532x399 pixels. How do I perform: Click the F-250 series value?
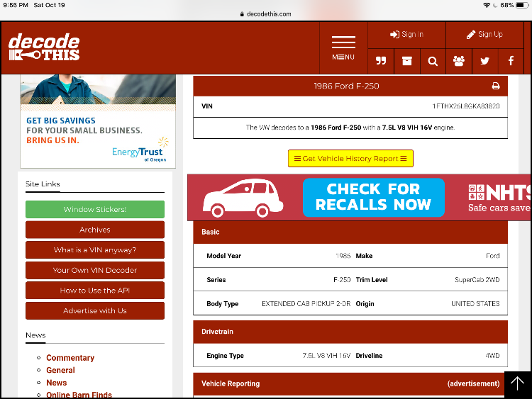point(342,280)
